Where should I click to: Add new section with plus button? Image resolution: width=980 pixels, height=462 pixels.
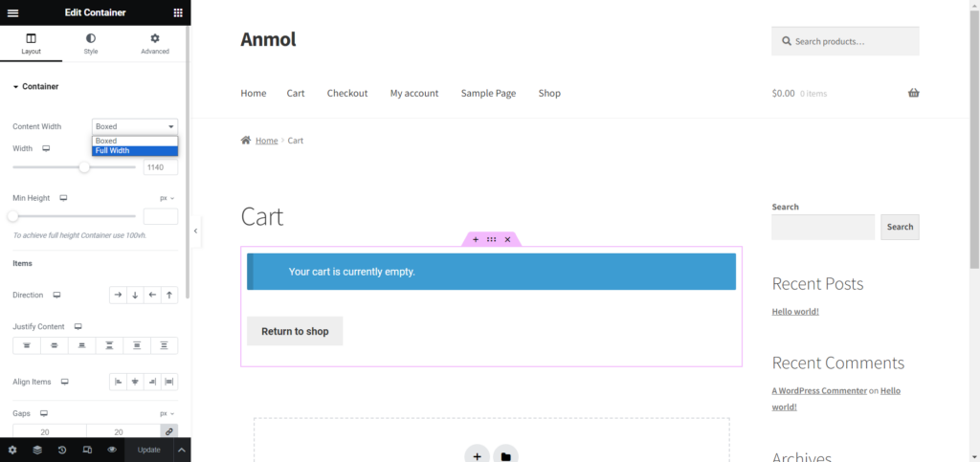pos(477,456)
